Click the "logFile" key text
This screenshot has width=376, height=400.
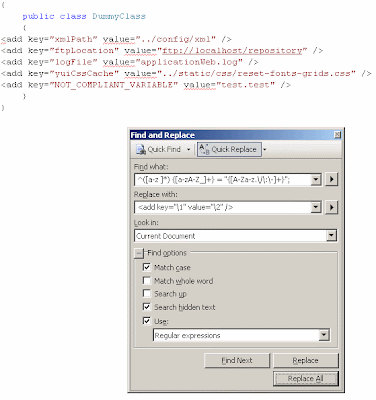[x=73, y=62]
